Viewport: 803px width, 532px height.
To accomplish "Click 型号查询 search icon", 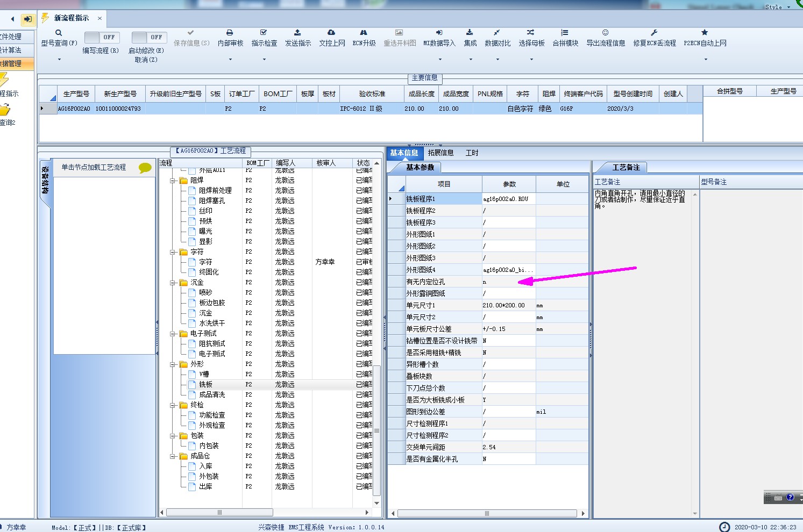I will coord(59,33).
